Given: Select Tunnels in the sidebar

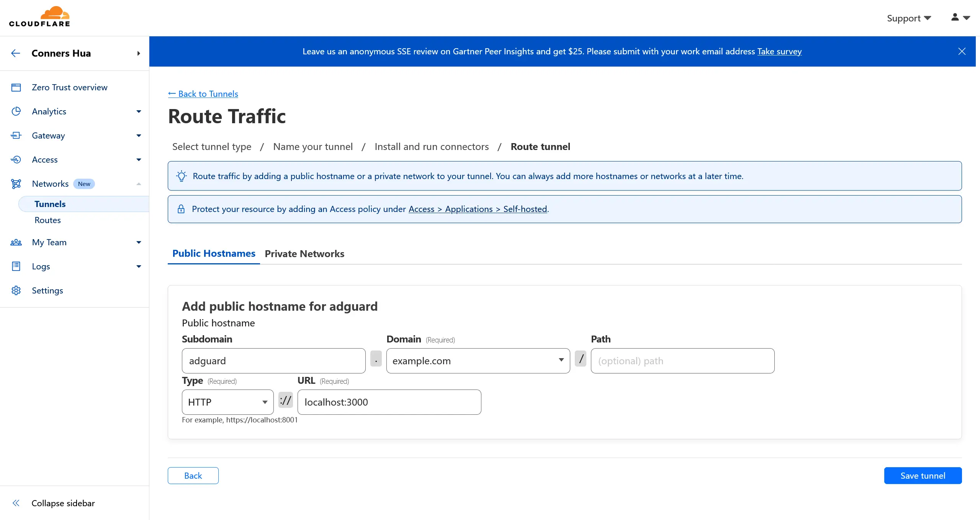Looking at the screenshot, I should point(83,204).
